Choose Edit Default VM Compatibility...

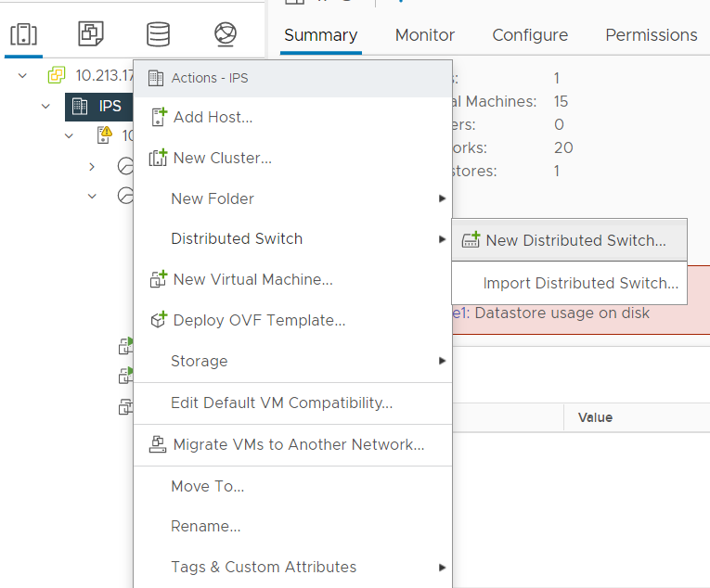point(293,403)
